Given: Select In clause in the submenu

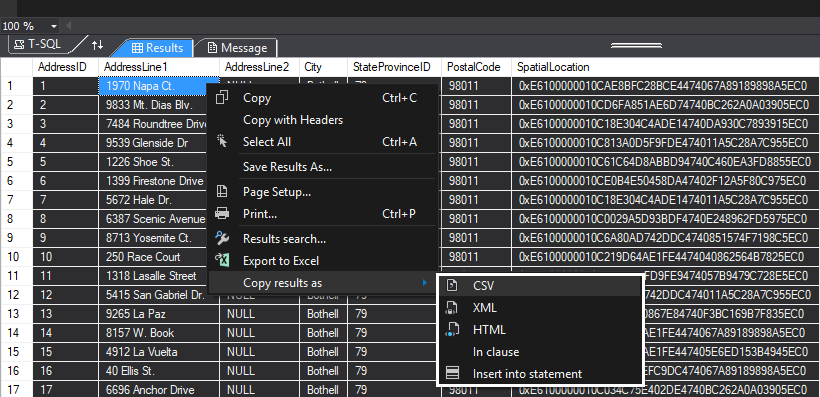Looking at the screenshot, I should pyautogui.click(x=539, y=351).
